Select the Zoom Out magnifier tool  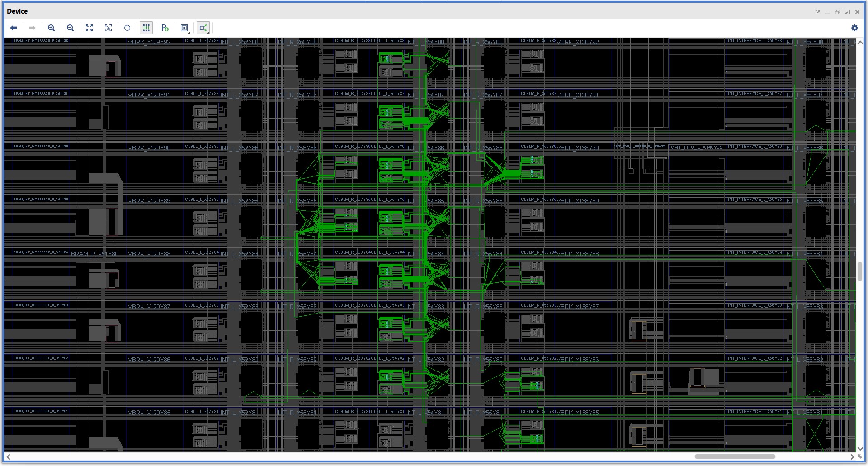pos(70,28)
